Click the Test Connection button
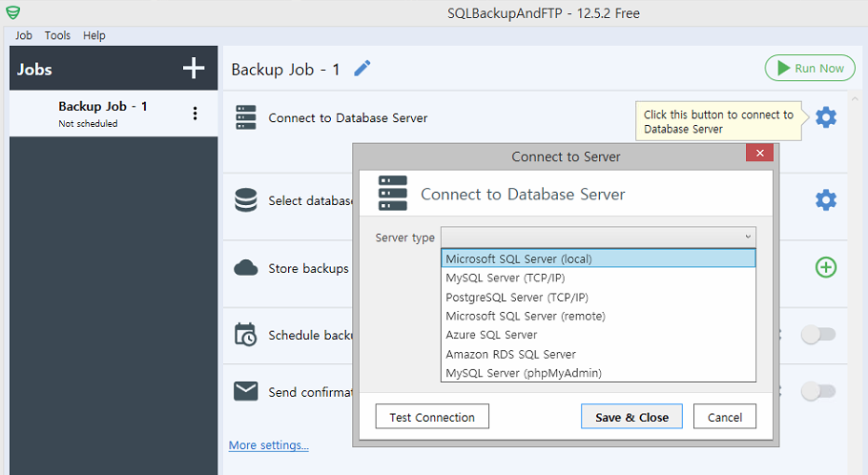 coord(432,416)
